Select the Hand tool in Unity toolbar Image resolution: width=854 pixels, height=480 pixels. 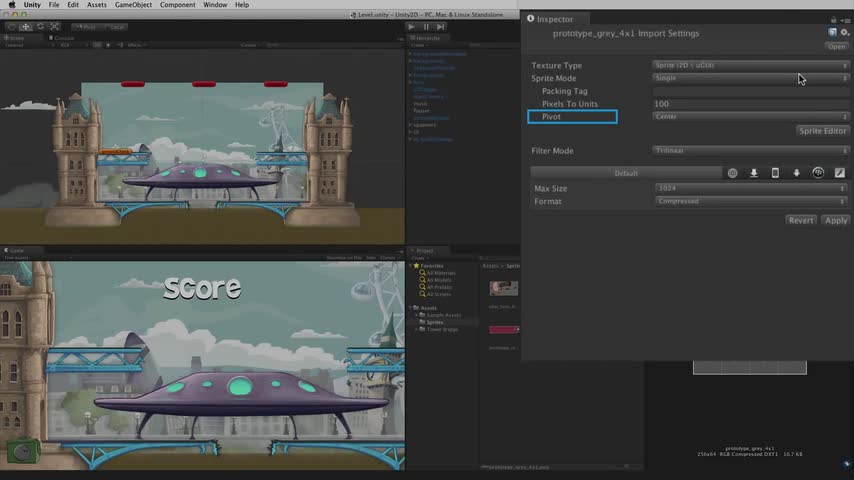pyautogui.click(x=11, y=27)
